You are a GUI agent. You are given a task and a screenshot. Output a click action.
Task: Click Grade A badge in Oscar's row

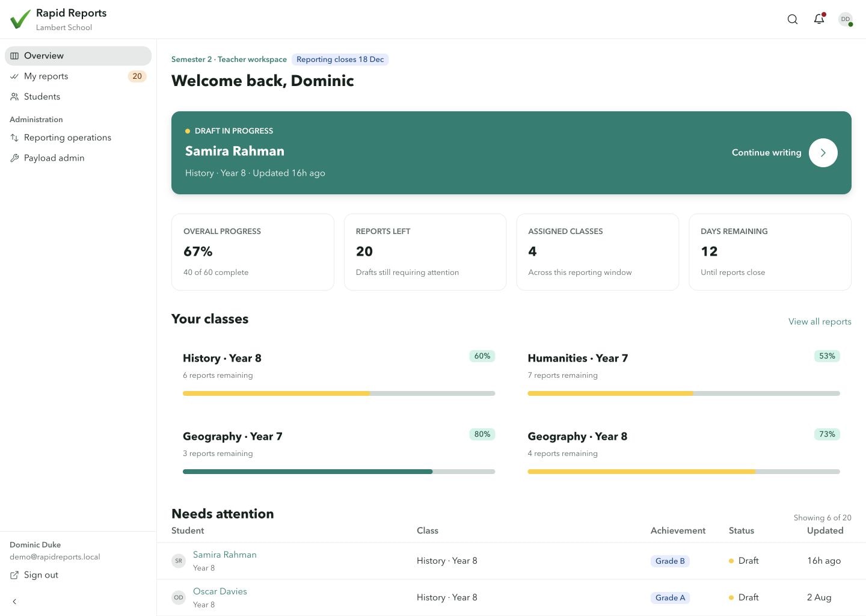[670, 598]
